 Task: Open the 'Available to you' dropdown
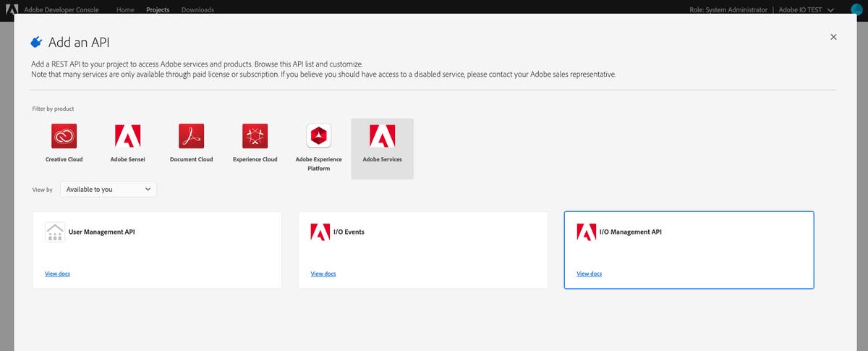coord(109,189)
